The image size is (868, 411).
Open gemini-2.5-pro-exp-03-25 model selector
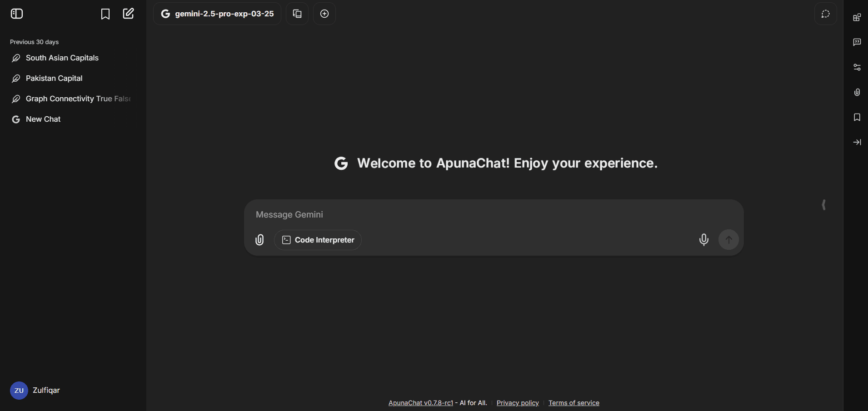[217, 14]
